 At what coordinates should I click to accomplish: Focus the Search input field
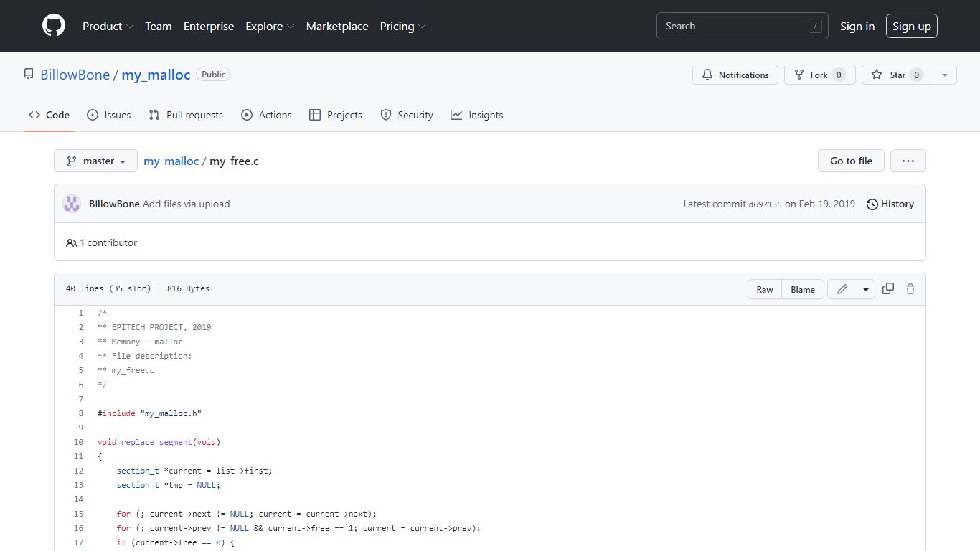[743, 26]
